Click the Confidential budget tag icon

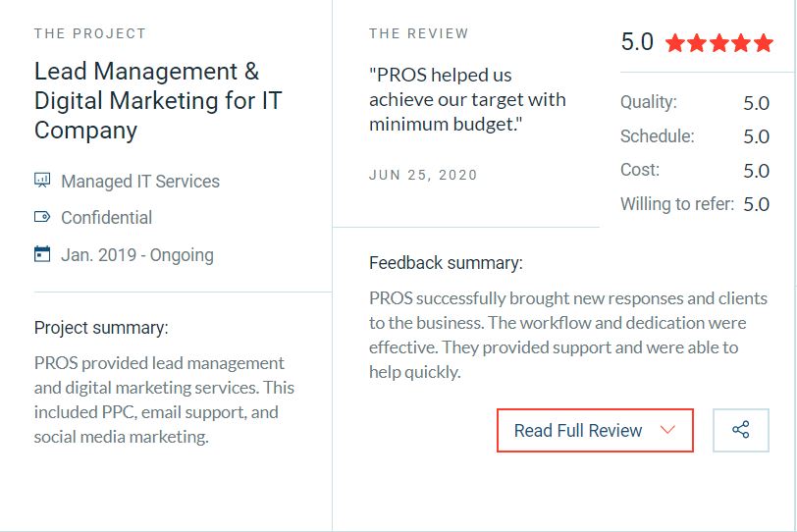[42, 217]
